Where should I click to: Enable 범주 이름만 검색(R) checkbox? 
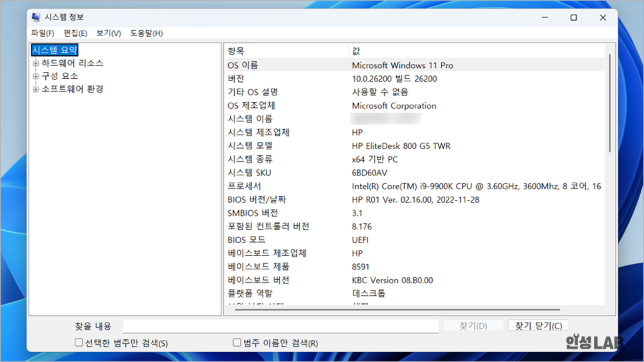tap(237, 342)
